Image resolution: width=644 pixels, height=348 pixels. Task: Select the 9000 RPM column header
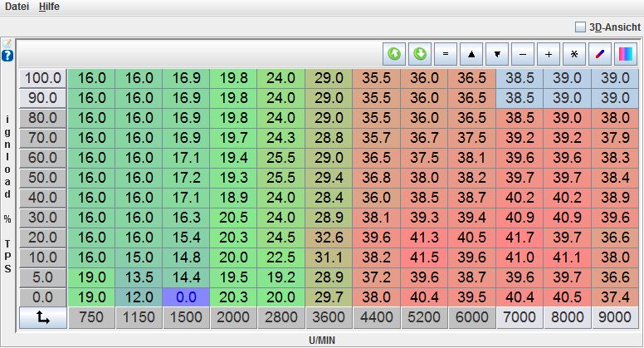pyautogui.click(x=615, y=317)
